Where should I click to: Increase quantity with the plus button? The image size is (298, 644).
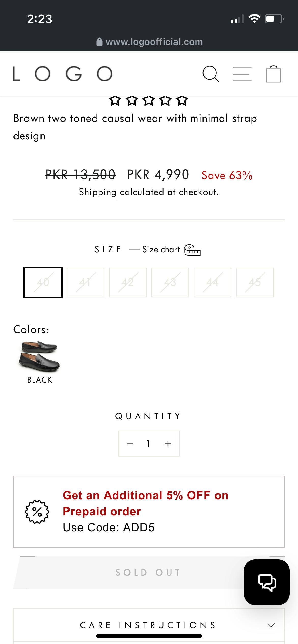coord(168,444)
